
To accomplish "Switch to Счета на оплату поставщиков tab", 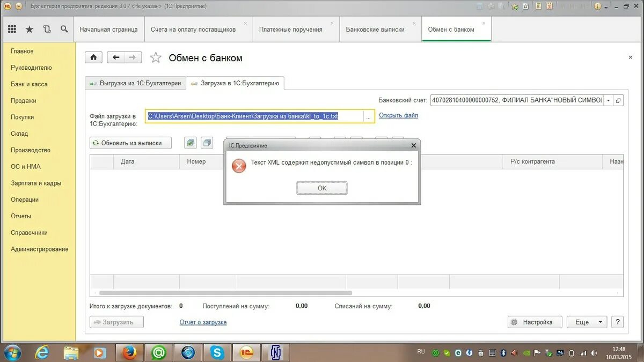I will [x=193, y=29].
